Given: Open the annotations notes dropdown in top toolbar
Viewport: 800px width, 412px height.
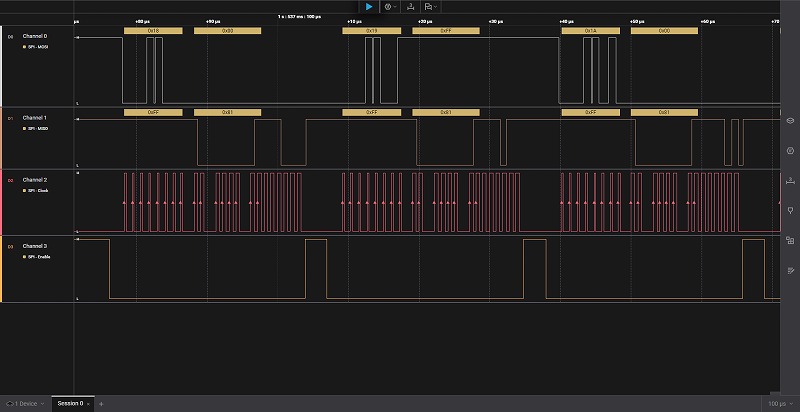Looking at the screenshot, I should (431, 7).
